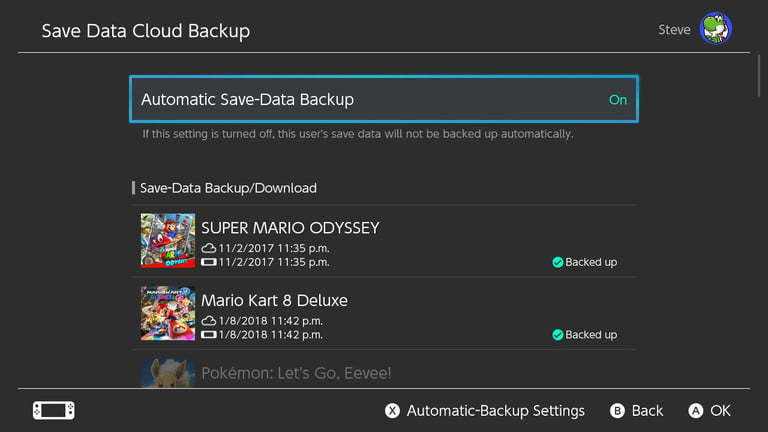Screen dimensions: 768x432
Task: Click the A button icon next to OK
Action: tap(696, 410)
